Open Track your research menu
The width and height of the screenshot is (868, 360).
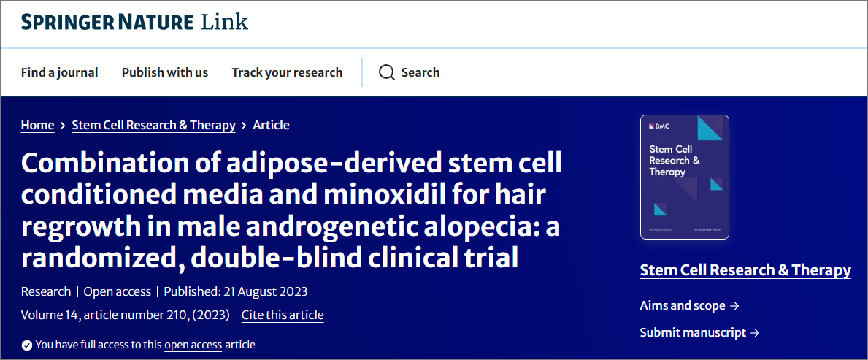287,72
